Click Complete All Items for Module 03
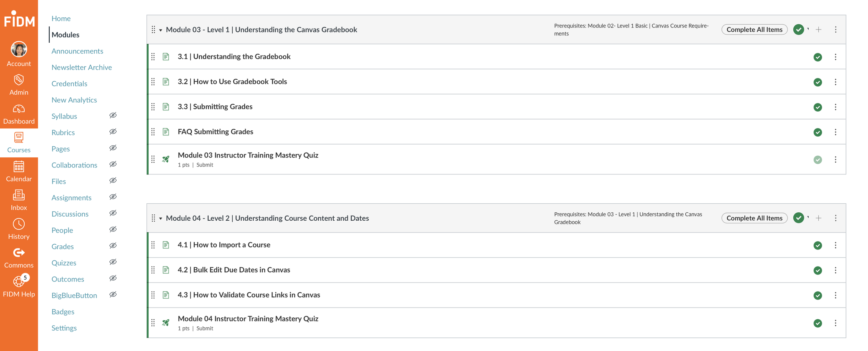Image resolution: width=868 pixels, height=351 pixels. tap(754, 30)
